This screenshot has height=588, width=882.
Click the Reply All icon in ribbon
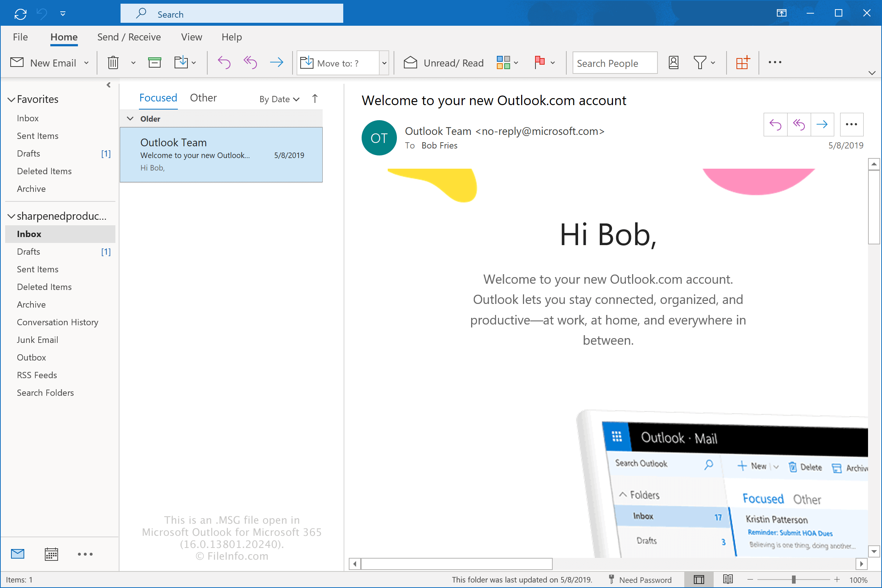click(250, 62)
